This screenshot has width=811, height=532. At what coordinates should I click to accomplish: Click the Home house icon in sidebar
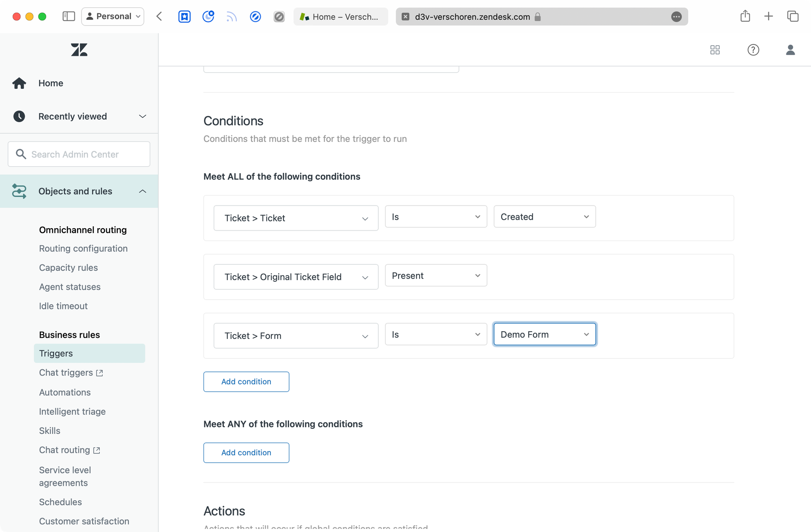19,83
